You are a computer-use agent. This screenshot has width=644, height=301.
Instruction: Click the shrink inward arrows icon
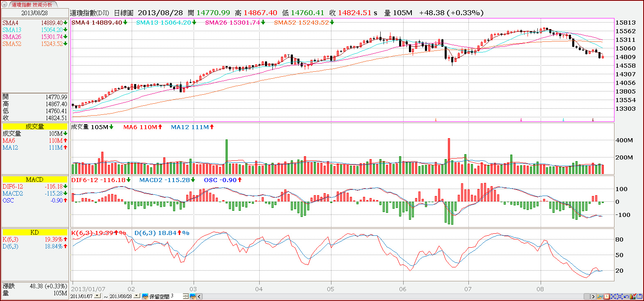pos(613,296)
